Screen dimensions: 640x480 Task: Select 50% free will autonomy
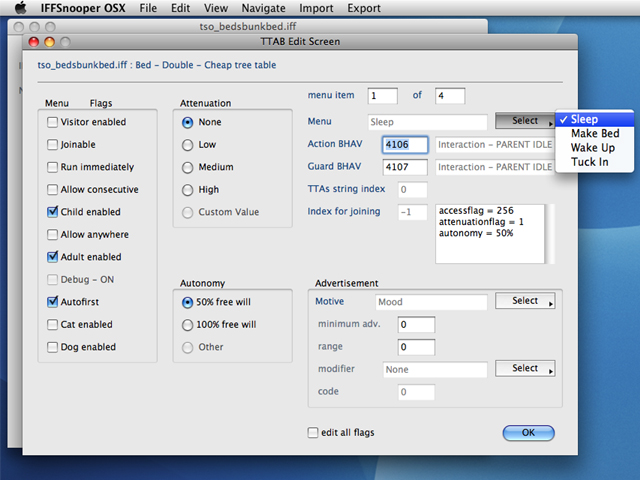(187, 302)
